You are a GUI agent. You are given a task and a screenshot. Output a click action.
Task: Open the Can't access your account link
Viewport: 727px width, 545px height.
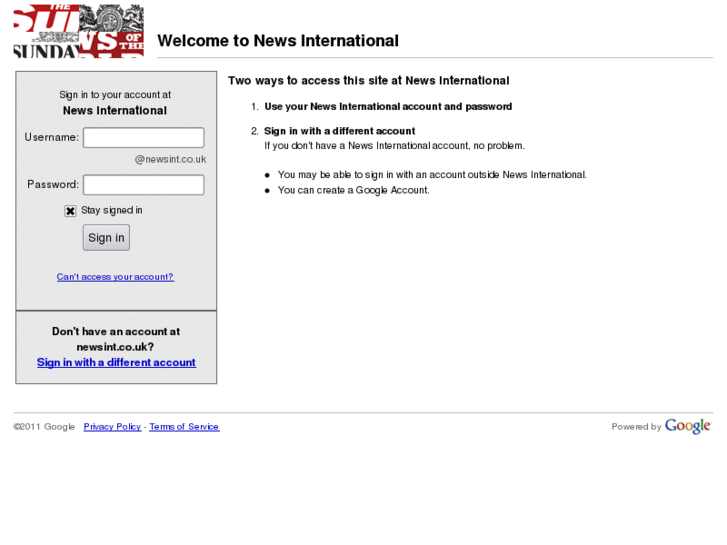(x=115, y=277)
